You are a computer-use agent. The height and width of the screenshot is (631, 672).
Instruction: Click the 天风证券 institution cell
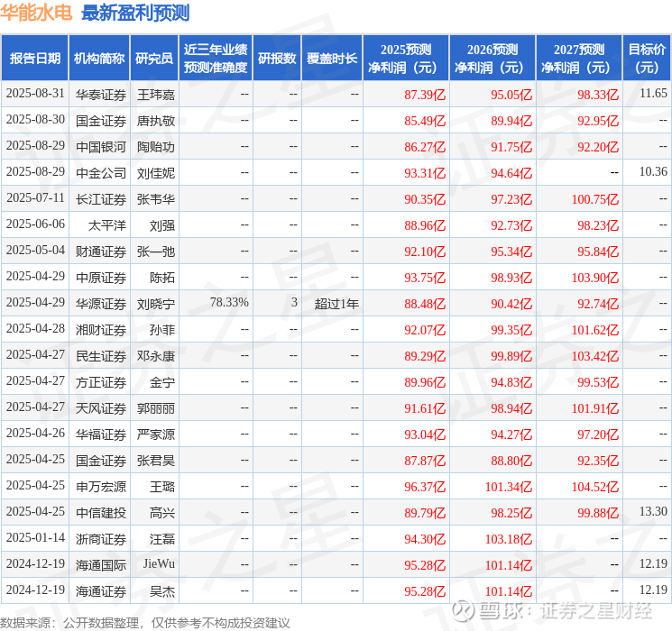(101, 408)
